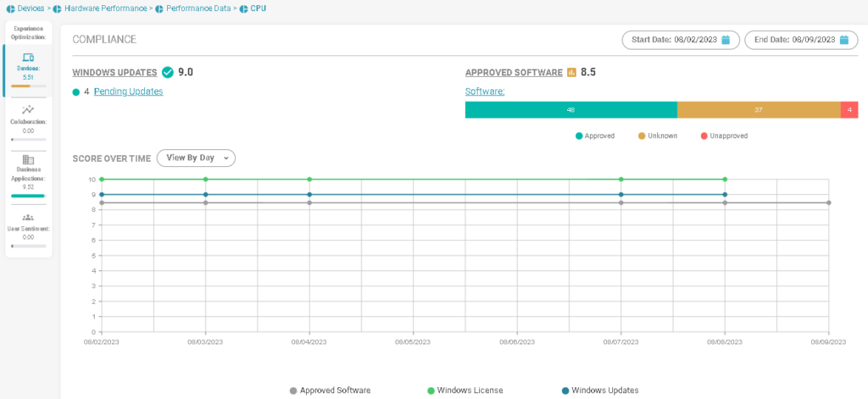
Task: Open the Collaboration chart icon
Action: click(x=28, y=109)
